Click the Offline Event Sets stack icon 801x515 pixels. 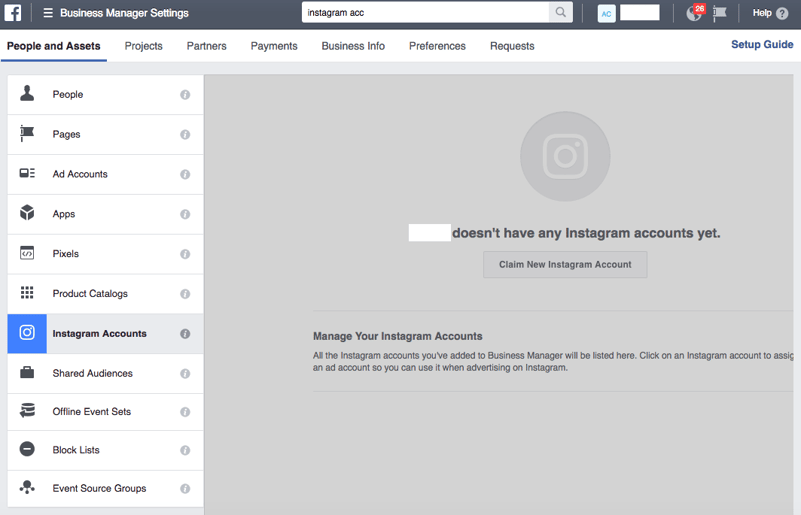pos(27,410)
